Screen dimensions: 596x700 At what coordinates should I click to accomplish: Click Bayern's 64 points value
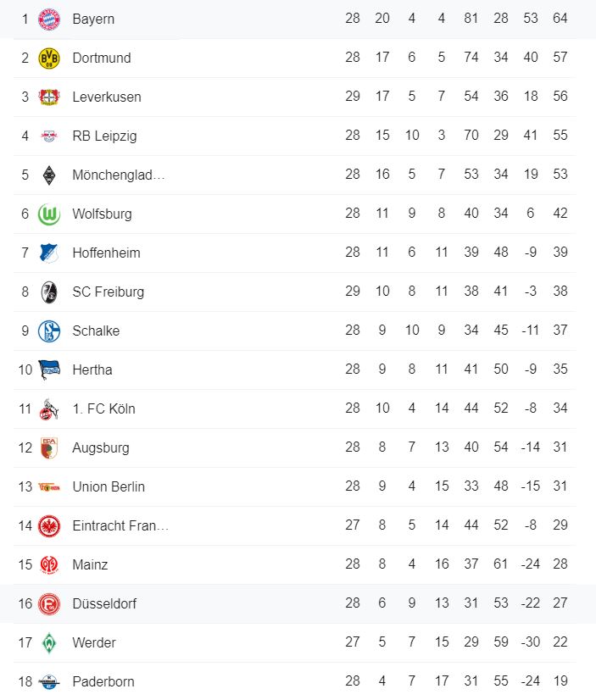[560, 19]
